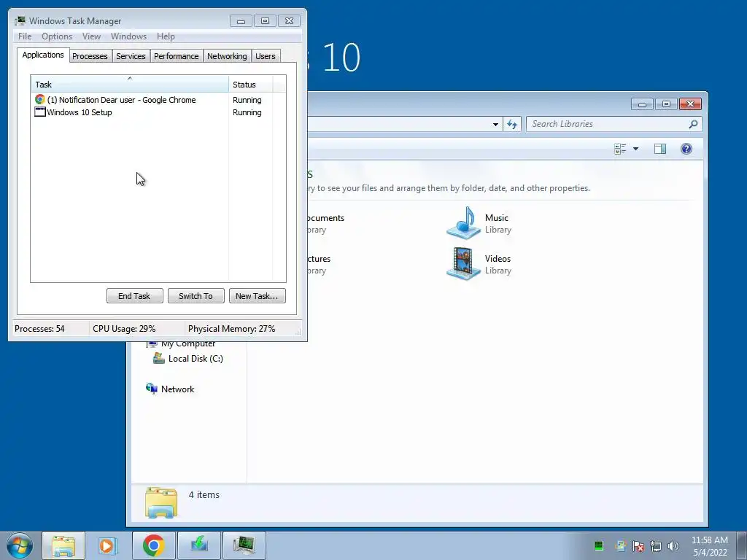Screen dimensions: 747x560
Task: Select the Pictures library label
Action: pyautogui.click(x=320, y=259)
